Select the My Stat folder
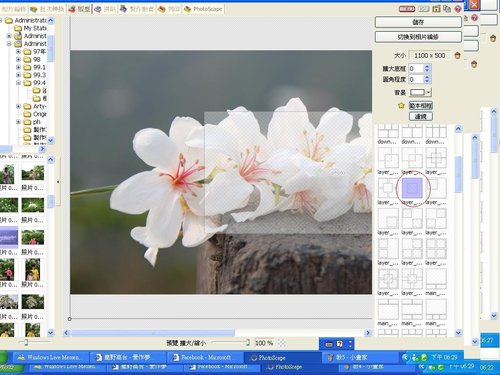 pos(31,28)
